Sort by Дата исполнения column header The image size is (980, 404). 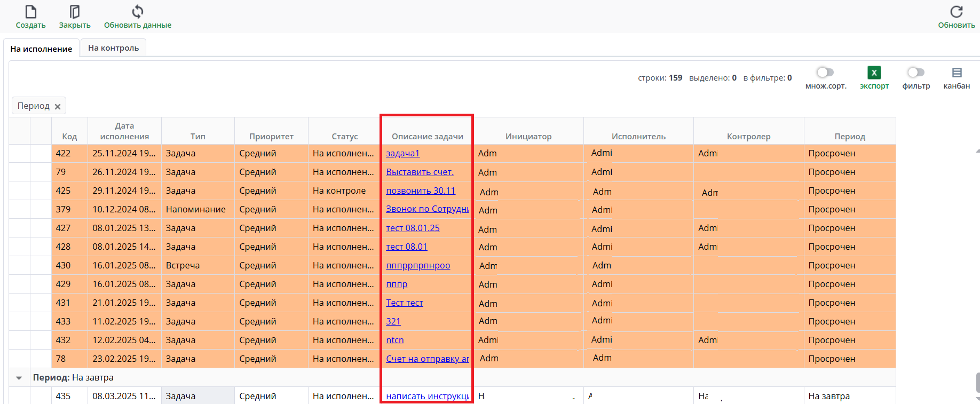124,131
